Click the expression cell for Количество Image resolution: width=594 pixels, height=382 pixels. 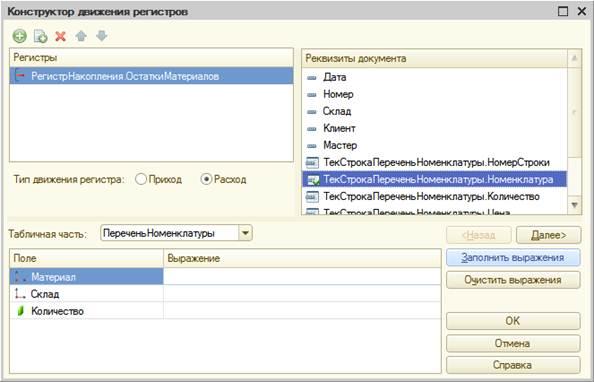[302, 311]
